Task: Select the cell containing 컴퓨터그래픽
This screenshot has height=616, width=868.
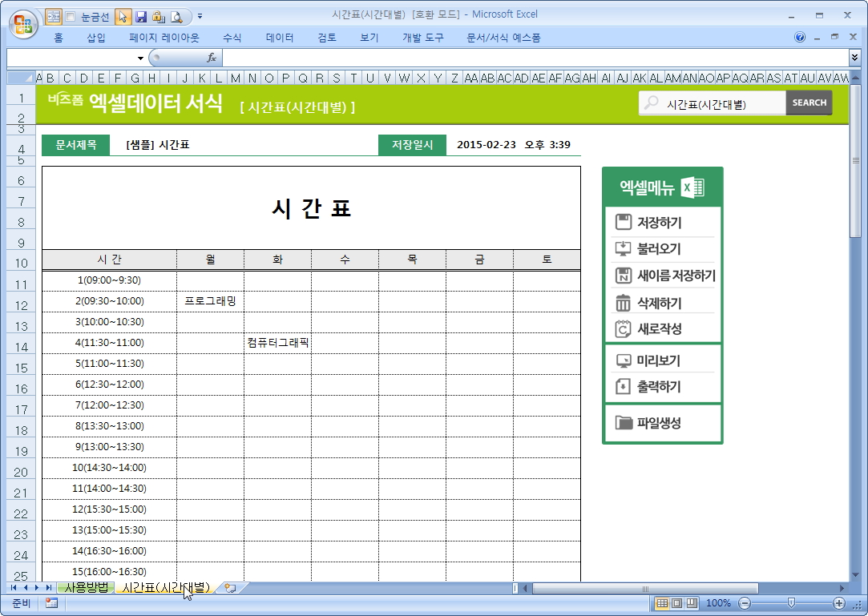Action: (x=278, y=343)
